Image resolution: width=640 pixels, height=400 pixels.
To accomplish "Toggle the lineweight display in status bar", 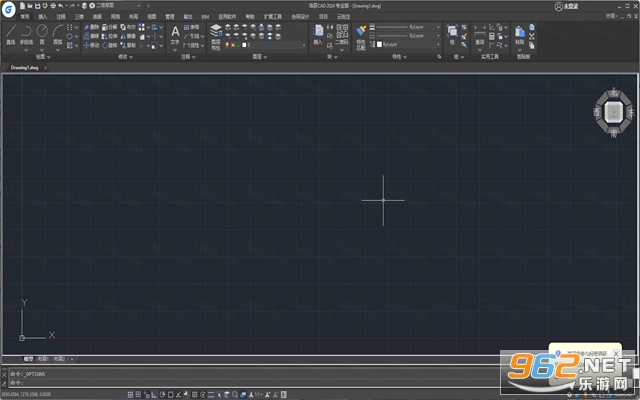I will coord(211,395).
